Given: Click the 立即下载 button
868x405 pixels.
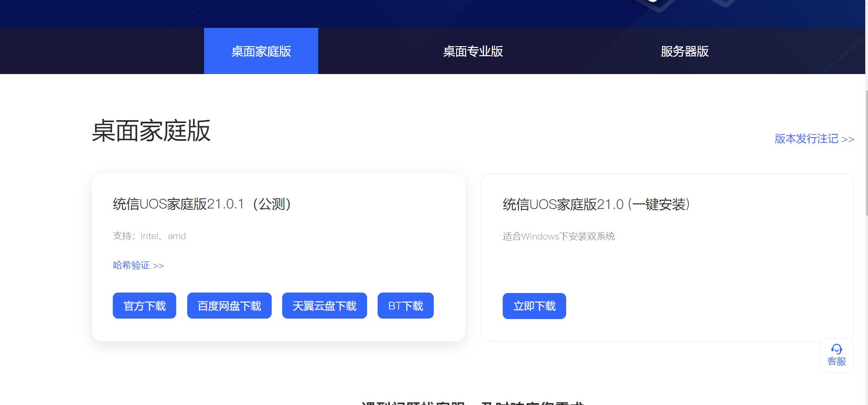Looking at the screenshot, I should (534, 306).
